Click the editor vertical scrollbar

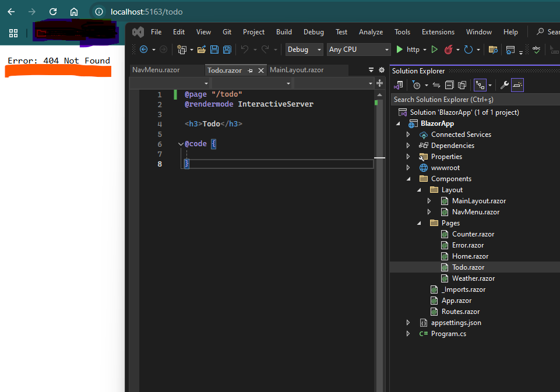tap(379, 233)
